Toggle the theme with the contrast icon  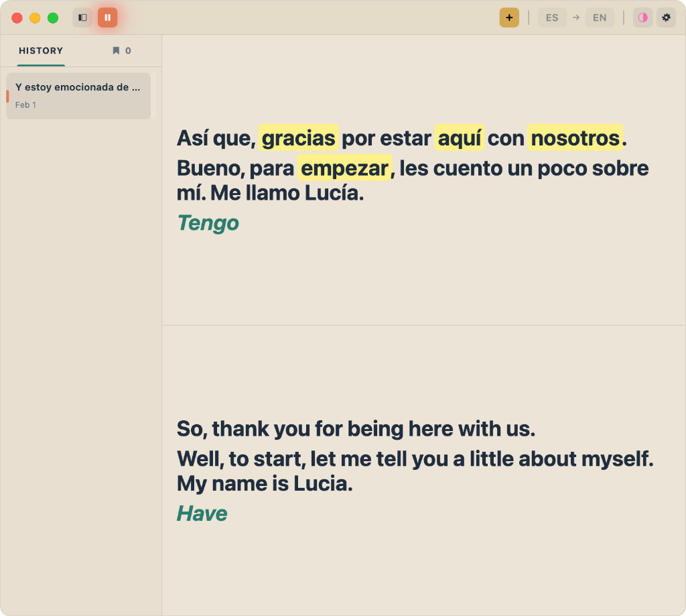(x=642, y=17)
